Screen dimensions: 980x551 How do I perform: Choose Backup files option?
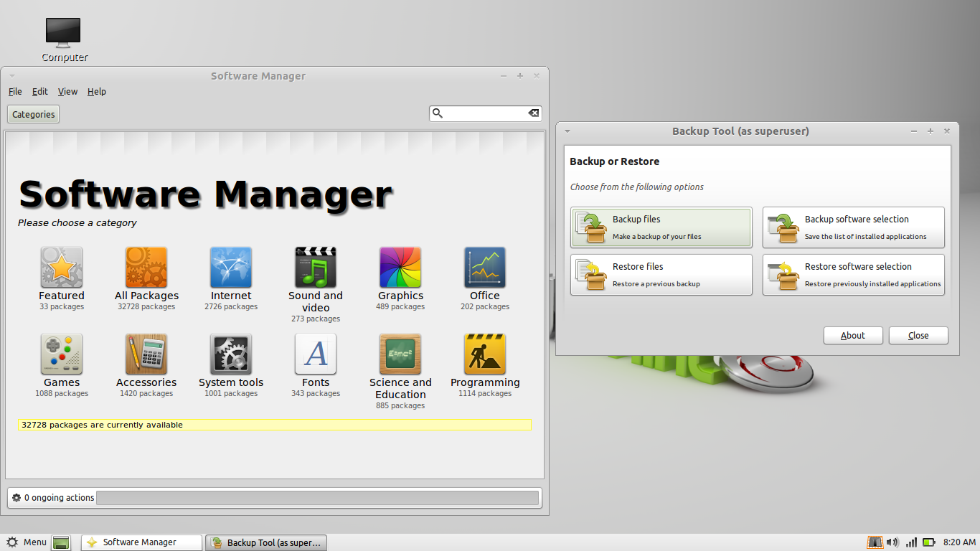[661, 227]
